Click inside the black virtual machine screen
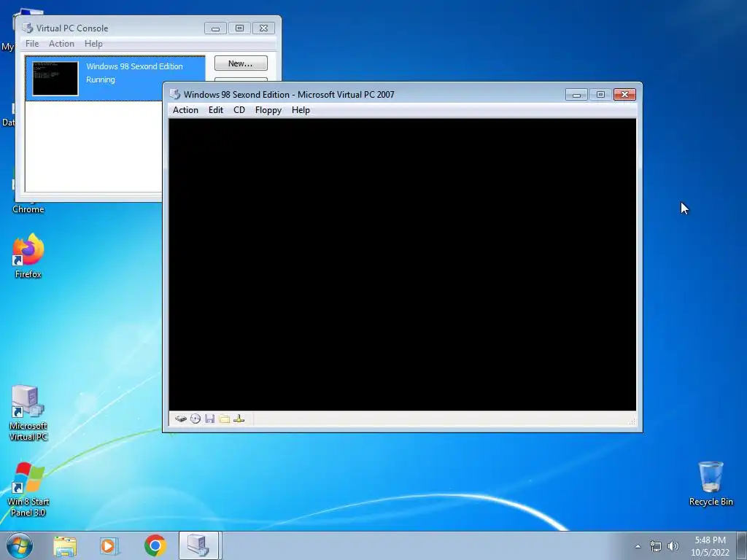Screen dimensions: 747x560 pos(402,264)
